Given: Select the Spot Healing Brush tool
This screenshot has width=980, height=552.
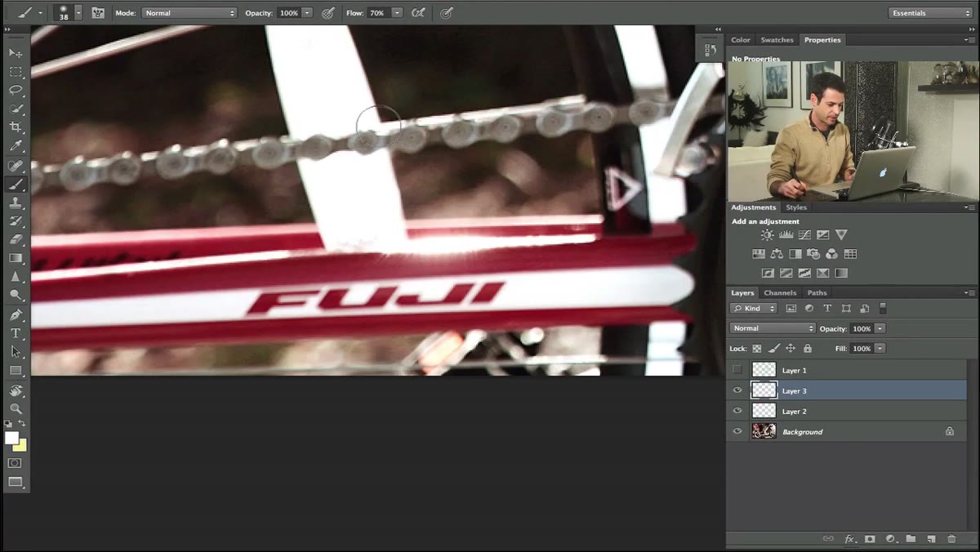Looking at the screenshot, I should (16, 165).
